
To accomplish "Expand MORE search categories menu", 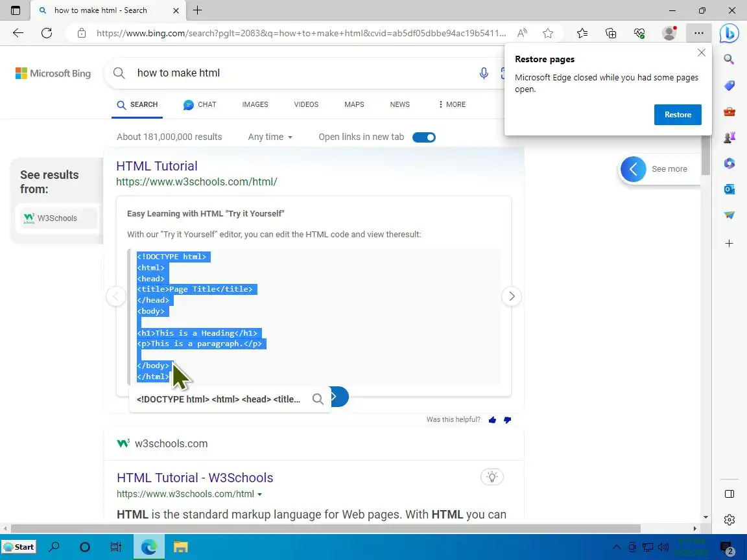I will (x=451, y=104).
